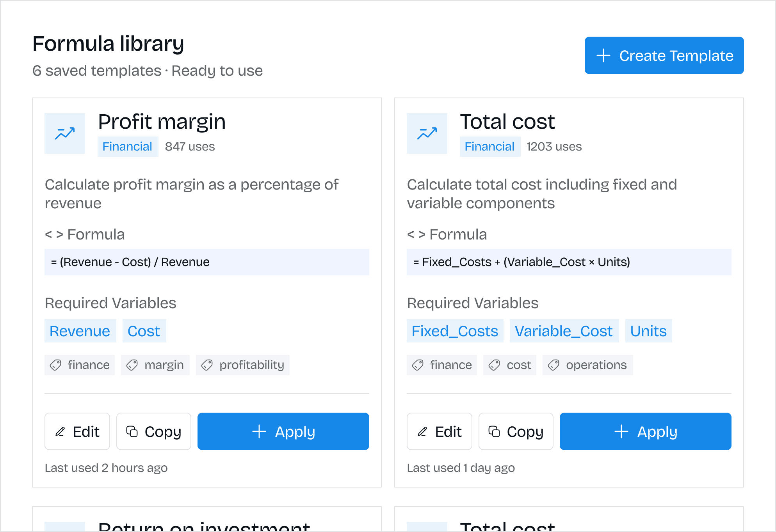Edit the Profit margin template
This screenshot has height=532, width=776.
point(77,431)
